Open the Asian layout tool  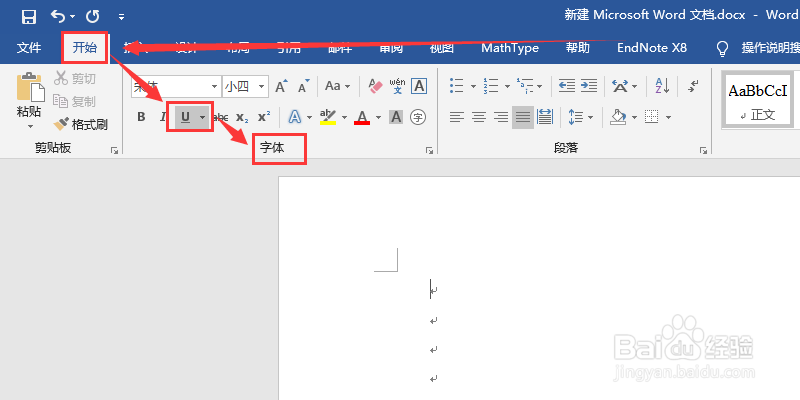point(620,86)
